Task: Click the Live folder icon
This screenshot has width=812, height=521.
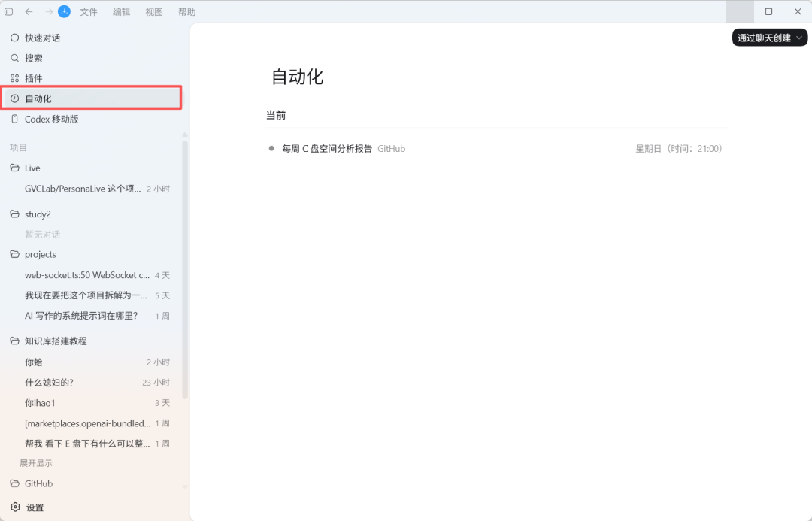Action: 14,168
